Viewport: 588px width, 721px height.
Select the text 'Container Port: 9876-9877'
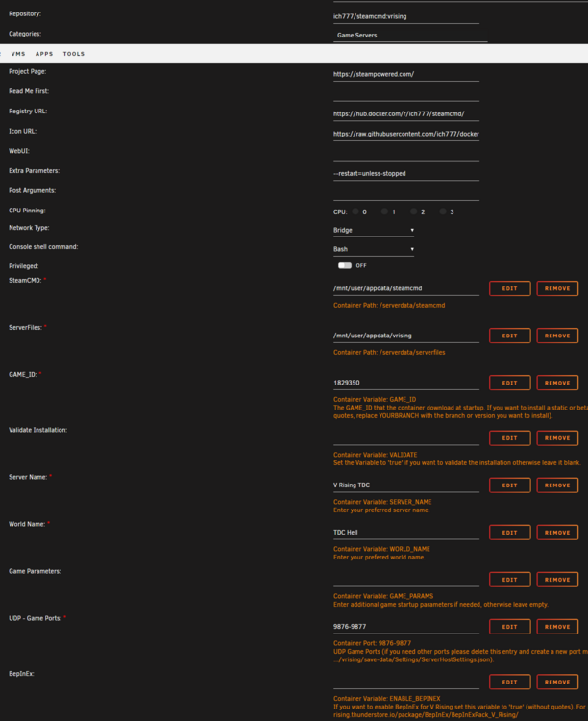[373, 643]
